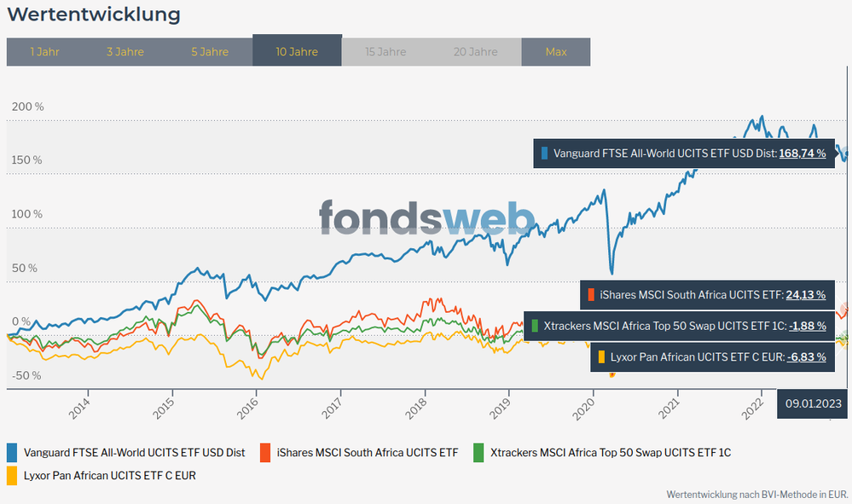Switch to the 3 Jahre tab
Image resolution: width=852 pixels, height=504 pixels.
pos(125,52)
